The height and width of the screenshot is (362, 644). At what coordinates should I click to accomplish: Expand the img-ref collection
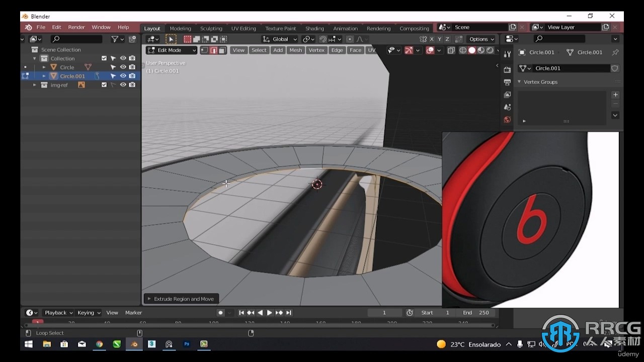(x=35, y=85)
